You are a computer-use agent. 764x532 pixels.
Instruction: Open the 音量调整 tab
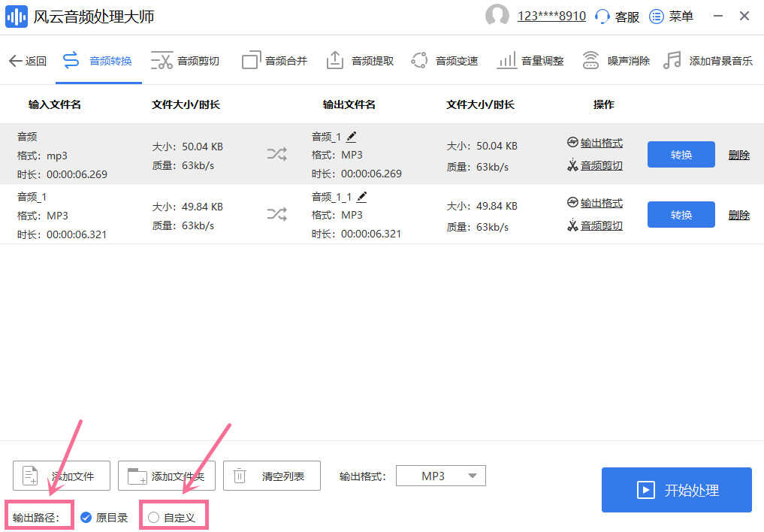point(530,61)
